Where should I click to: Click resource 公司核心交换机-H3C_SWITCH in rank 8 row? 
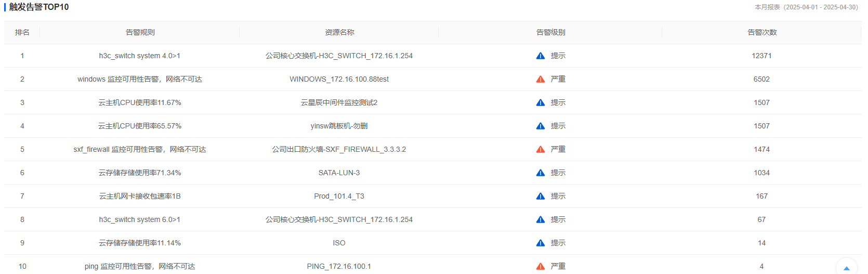[x=339, y=219]
